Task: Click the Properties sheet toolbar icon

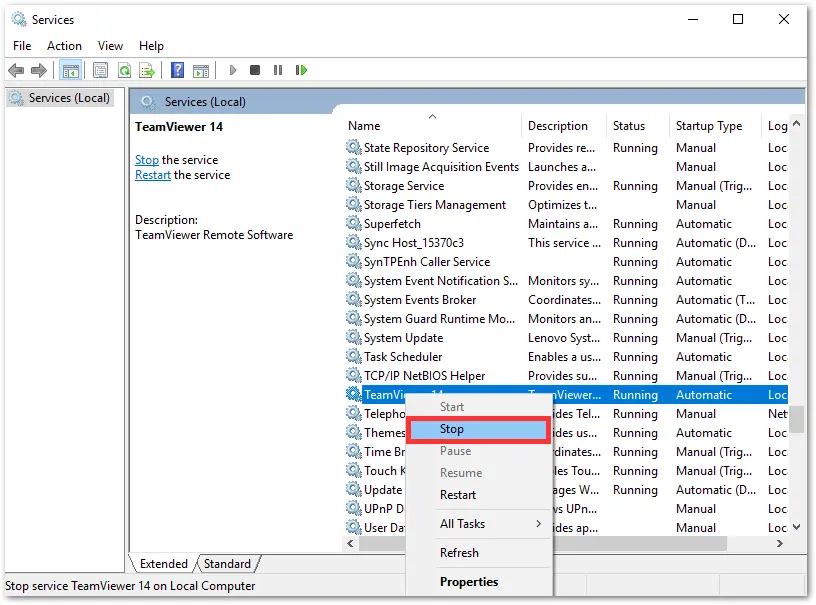Action: 100,70
